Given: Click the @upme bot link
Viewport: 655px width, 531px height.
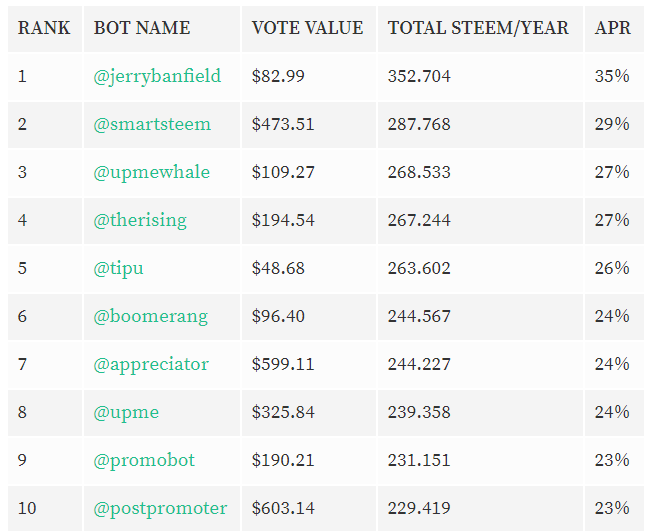Looking at the screenshot, I should tap(126, 412).
